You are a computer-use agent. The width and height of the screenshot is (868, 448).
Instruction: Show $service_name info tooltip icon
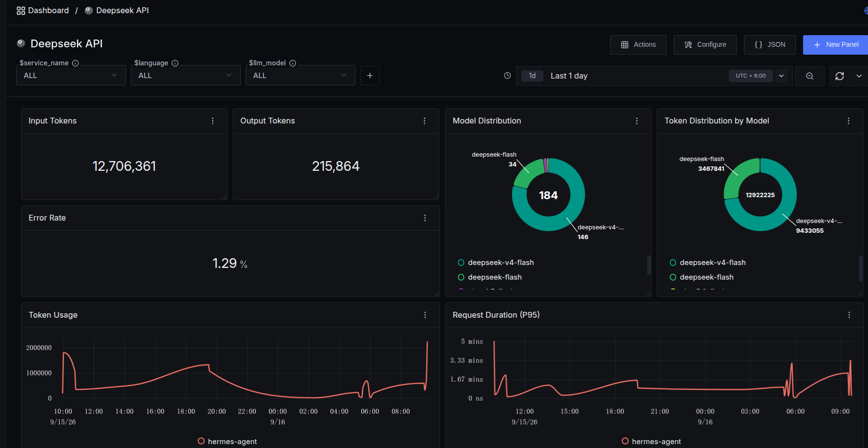point(75,63)
